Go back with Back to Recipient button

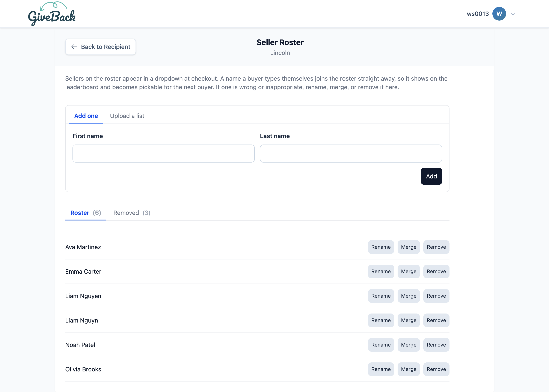[100, 47]
